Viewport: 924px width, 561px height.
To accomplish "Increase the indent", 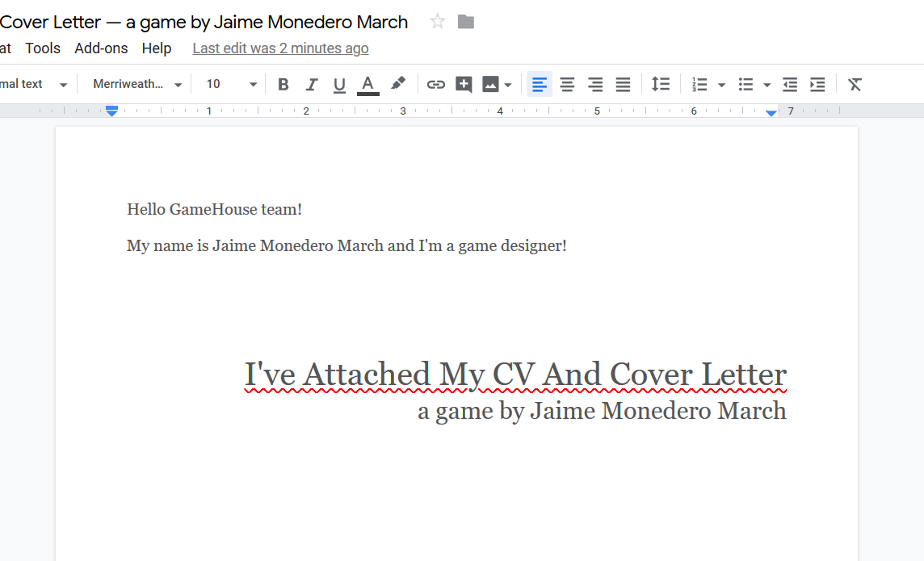I will pyautogui.click(x=817, y=84).
